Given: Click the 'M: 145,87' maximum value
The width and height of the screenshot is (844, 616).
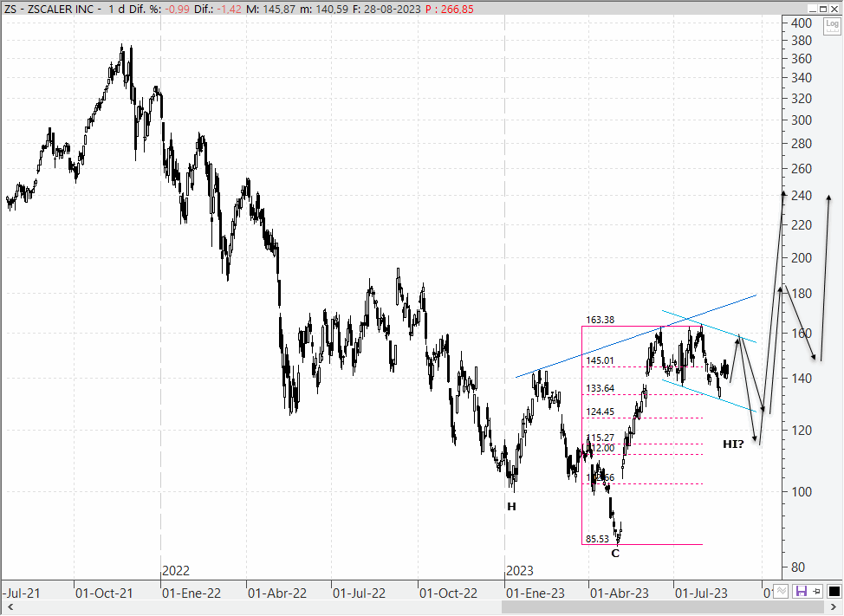Looking at the screenshot, I should pos(270,10).
